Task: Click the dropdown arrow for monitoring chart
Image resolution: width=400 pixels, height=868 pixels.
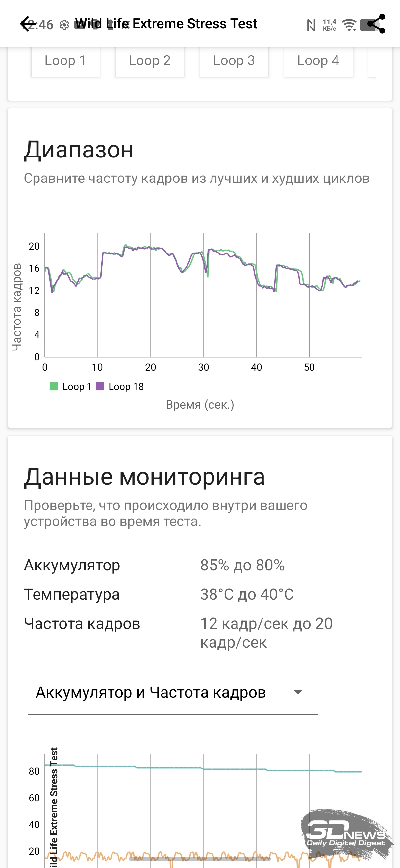Action: (x=298, y=693)
